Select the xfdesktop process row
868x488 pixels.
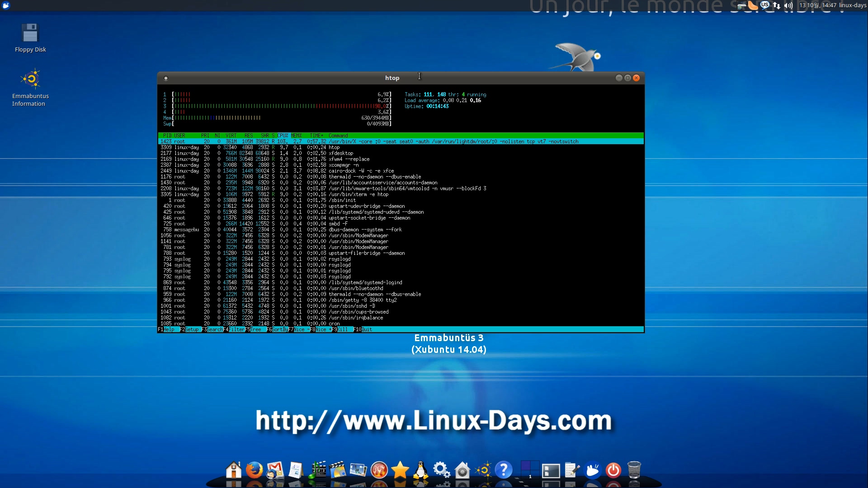tap(401, 153)
